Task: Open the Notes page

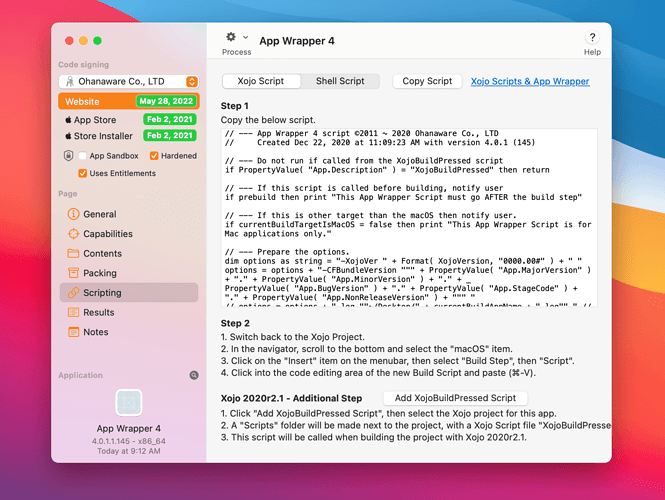Action: [129, 332]
